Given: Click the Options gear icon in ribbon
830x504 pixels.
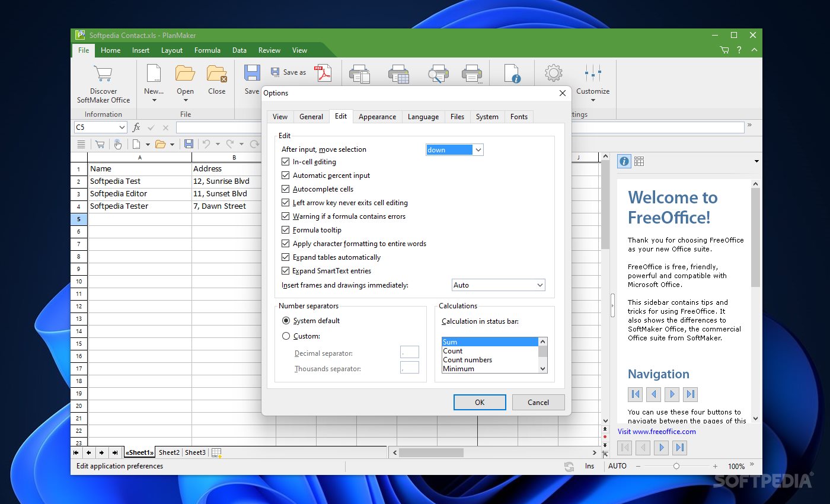Looking at the screenshot, I should click(x=553, y=74).
